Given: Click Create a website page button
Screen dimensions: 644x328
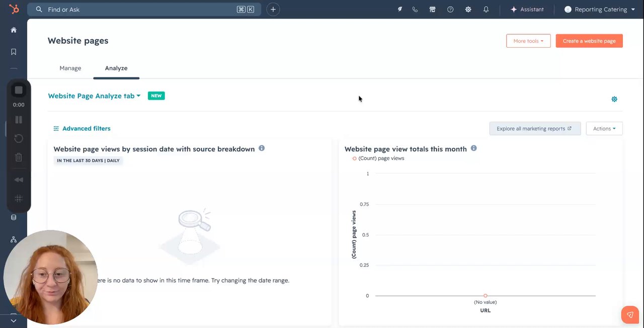Looking at the screenshot, I should click(589, 41).
